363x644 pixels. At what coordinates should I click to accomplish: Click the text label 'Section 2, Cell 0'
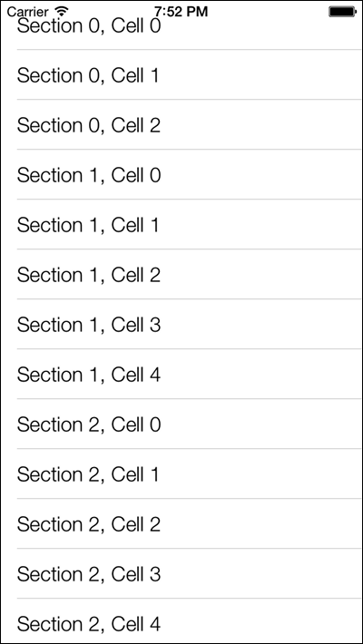[x=89, y=424]
